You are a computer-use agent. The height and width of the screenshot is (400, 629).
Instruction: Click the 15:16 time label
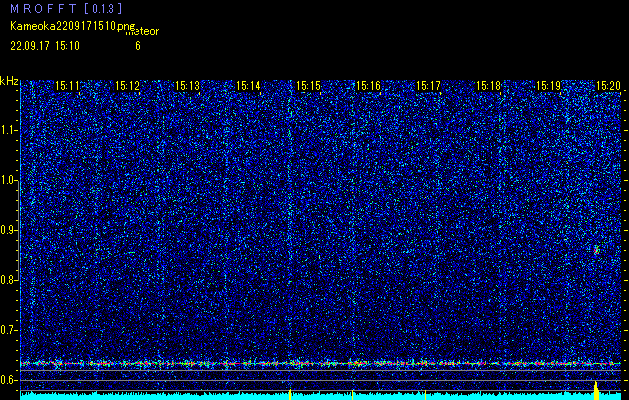point(368,85)
